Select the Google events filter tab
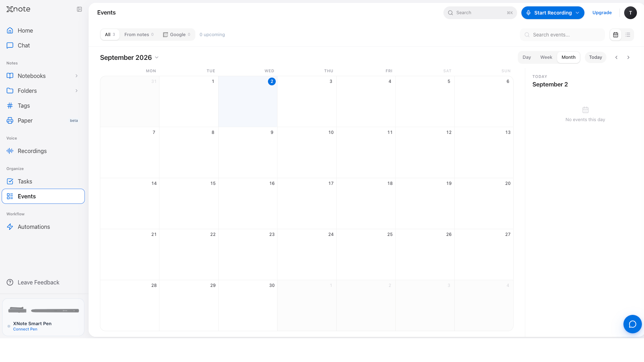The height and width of the screenshot is (362, 644). (177, 35)
